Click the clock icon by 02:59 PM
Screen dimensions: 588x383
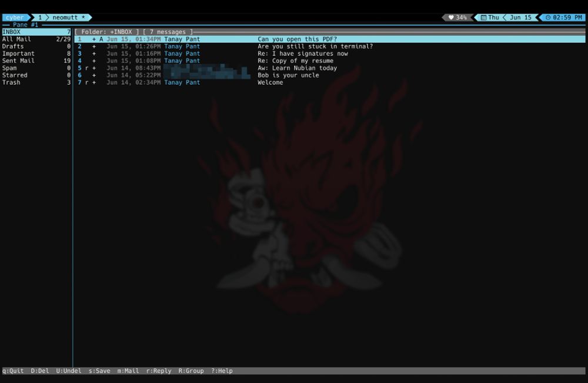click(548, 18)
